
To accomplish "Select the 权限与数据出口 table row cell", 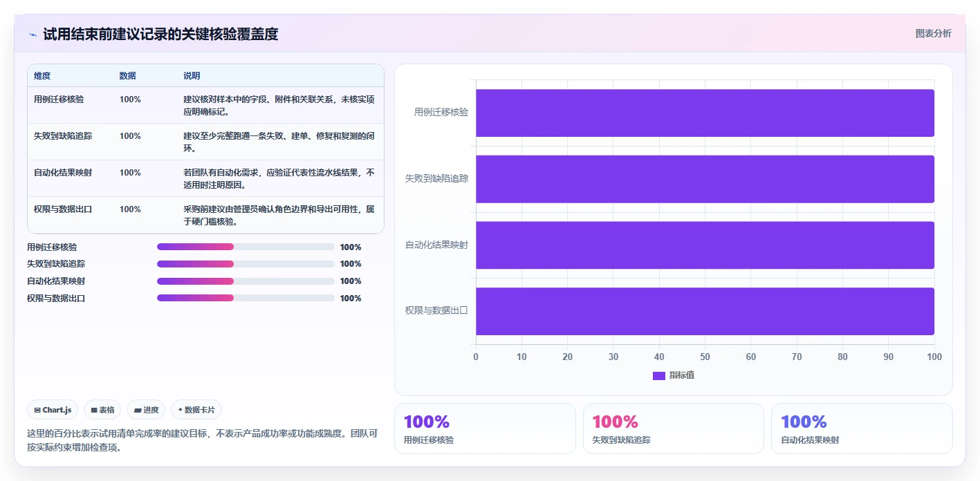I will coord(63,209).
